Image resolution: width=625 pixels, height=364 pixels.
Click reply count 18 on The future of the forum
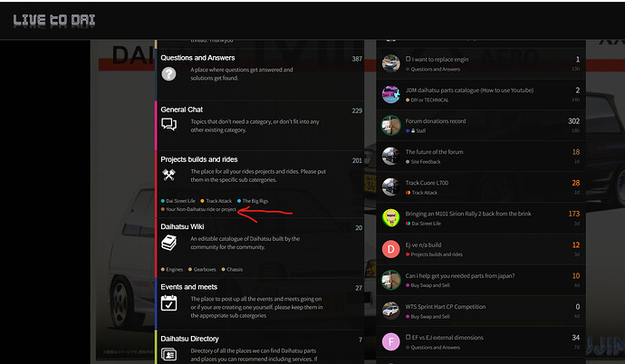pos(576,152)
